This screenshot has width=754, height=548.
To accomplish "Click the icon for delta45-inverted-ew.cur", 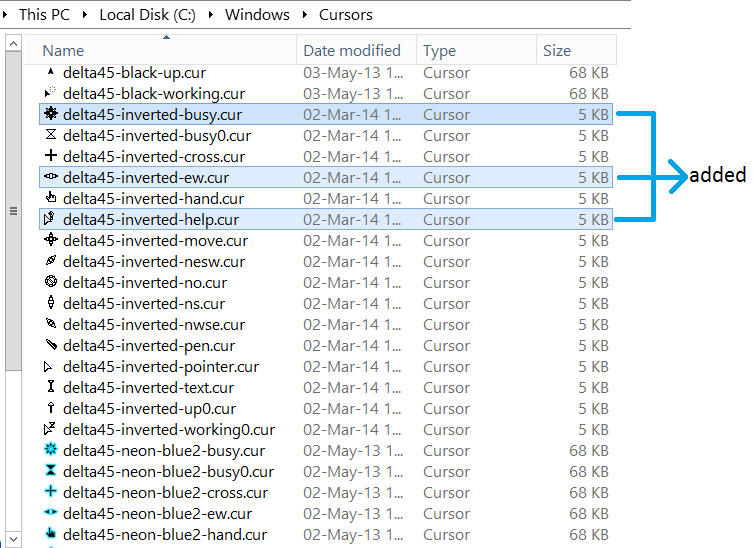I will pyautogui.click(x=50, y=177).
